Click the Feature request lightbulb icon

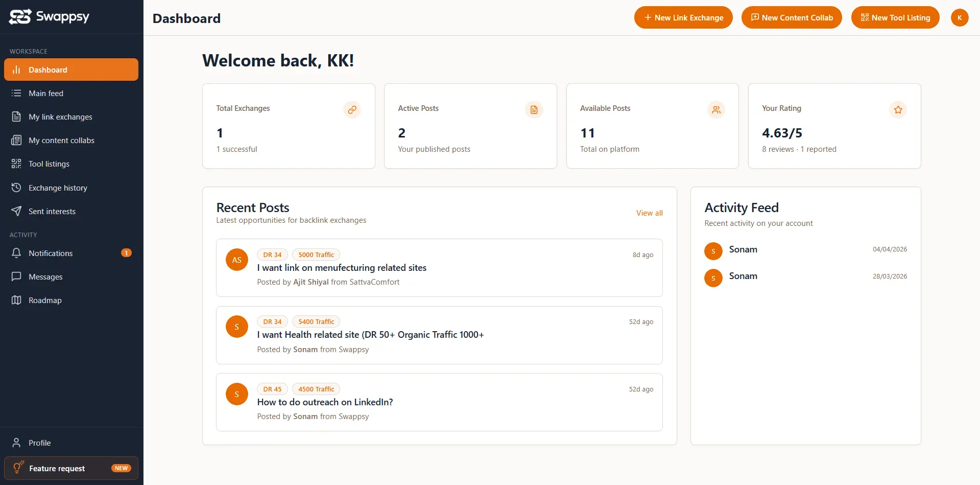point(18,467)
